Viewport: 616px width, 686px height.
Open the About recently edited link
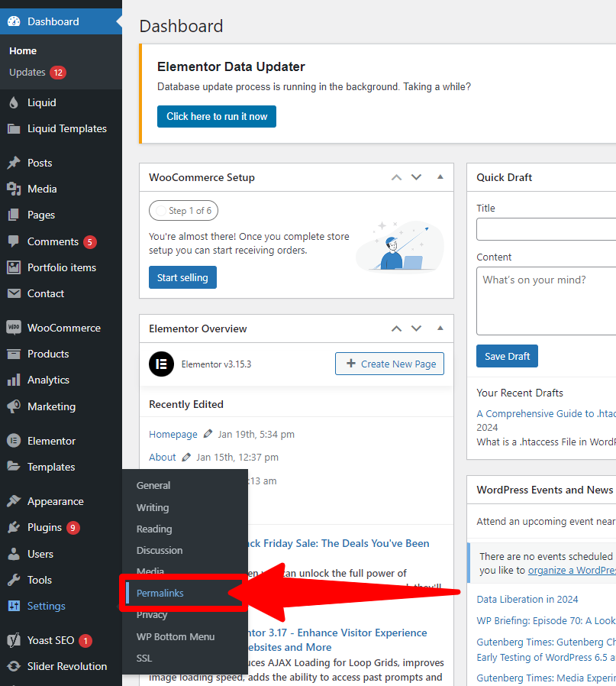[x=162, y=457]
